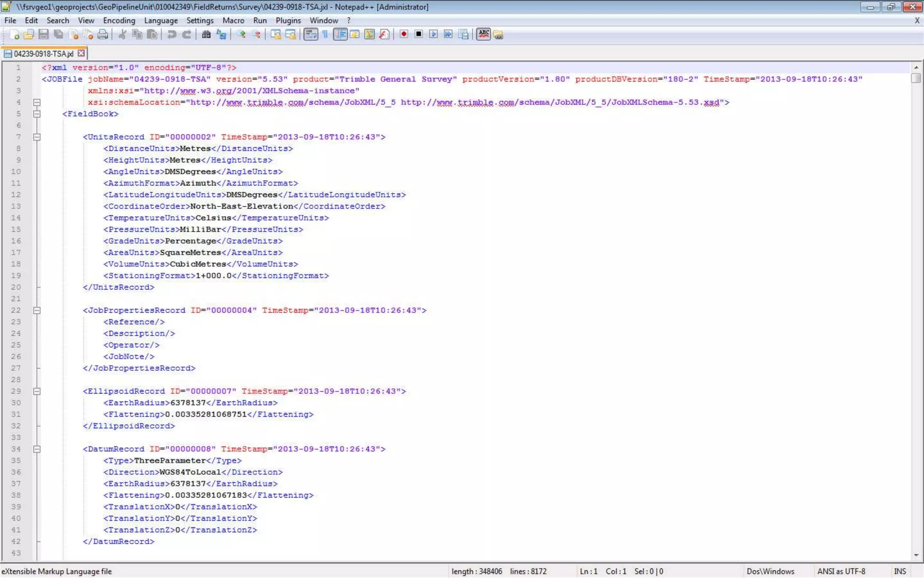The image size is (924, 578).
Task: Open Find dialog via binoculars icon
Action: (x=206, y=34)
